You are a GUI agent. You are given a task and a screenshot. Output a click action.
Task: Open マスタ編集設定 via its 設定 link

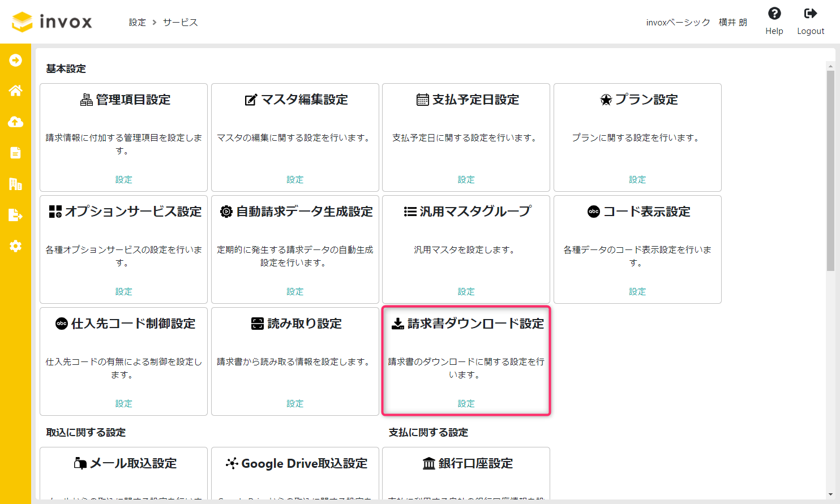[x=295, y=179]
